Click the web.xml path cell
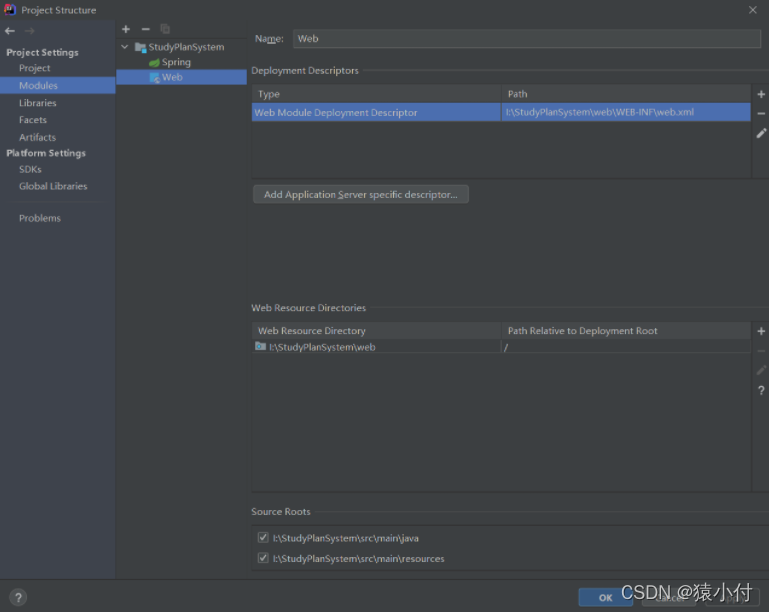Screen dimensions: 769x612 [x=626, y=112]
